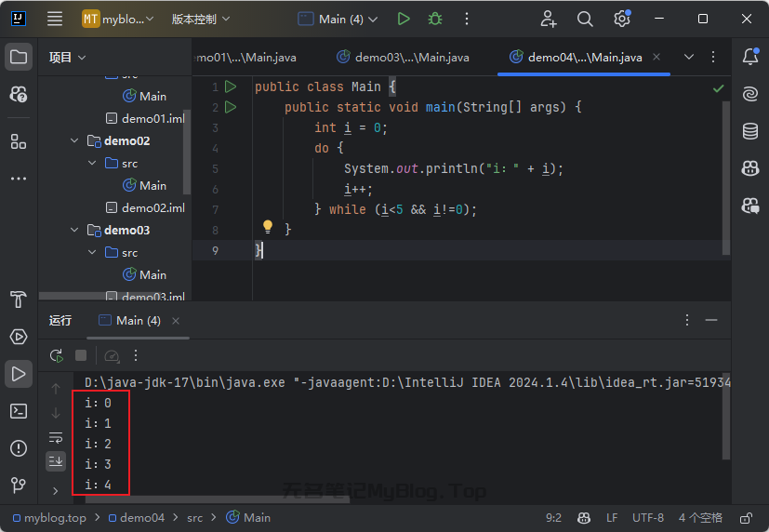Open more run actions in title bar

click(x=467, y=20)
